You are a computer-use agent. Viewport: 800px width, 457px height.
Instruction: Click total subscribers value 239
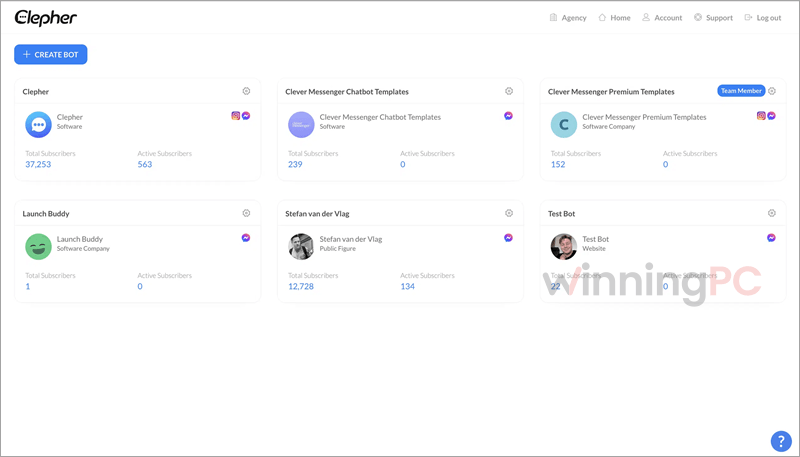[295, 164]
